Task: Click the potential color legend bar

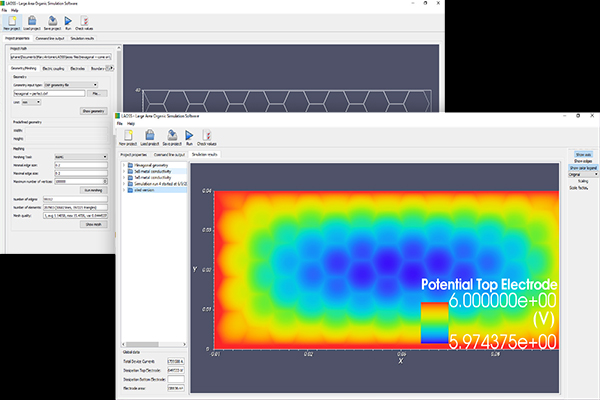Action: point(435,323)
